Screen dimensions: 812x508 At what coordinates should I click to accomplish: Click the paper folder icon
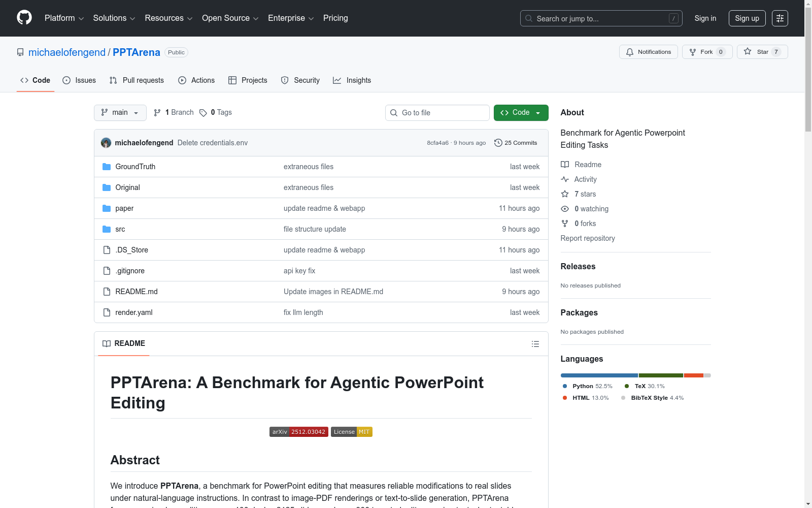tap(107, 208)
